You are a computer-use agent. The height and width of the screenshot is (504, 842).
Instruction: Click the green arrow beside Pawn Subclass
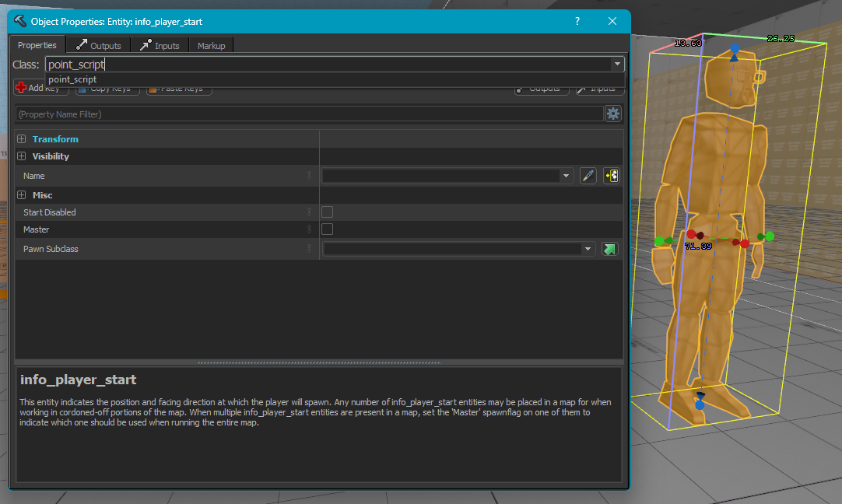[x=609, y=249]
